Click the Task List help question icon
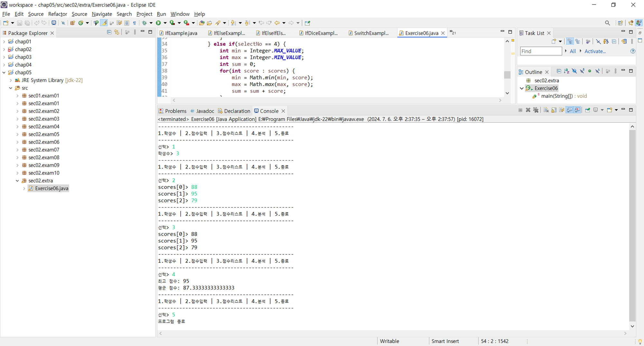 (x=633, y=51)
